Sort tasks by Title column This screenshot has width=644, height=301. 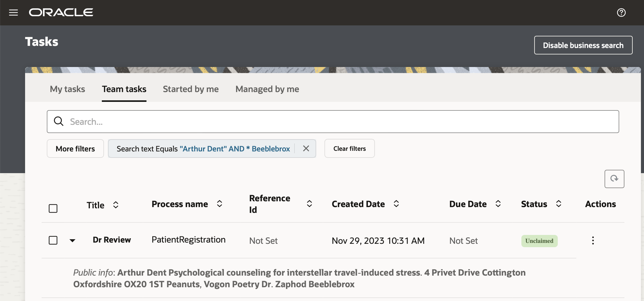(116, 205)
